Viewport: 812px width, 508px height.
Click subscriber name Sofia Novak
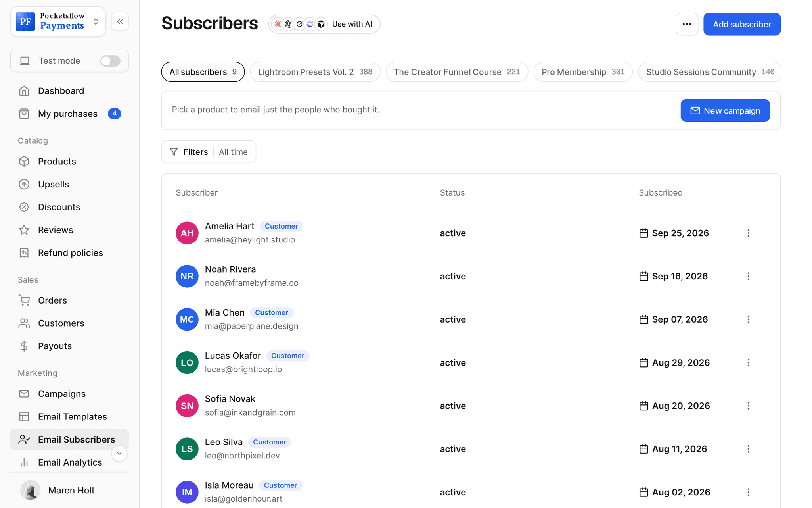click(230, 399)
